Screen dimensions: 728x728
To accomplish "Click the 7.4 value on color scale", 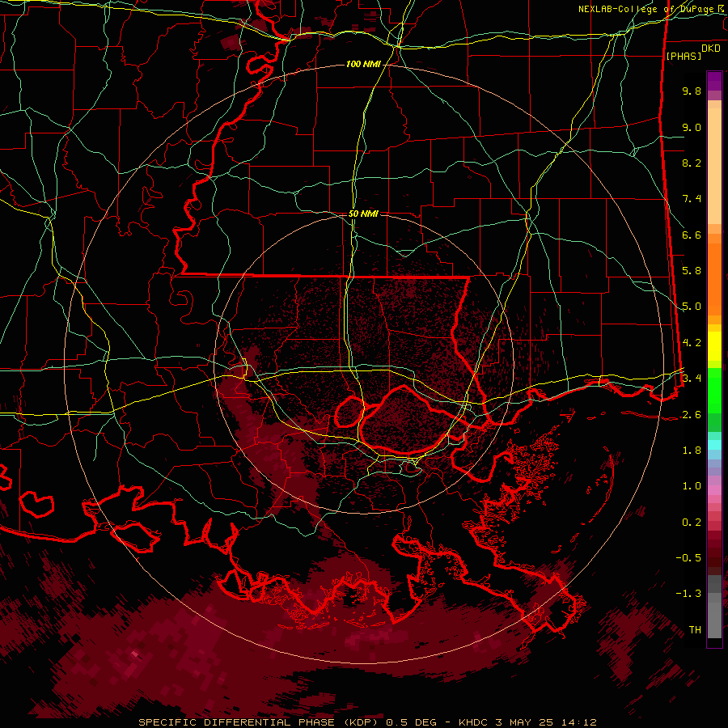I will pyautogui.click(x=692, y=199).
